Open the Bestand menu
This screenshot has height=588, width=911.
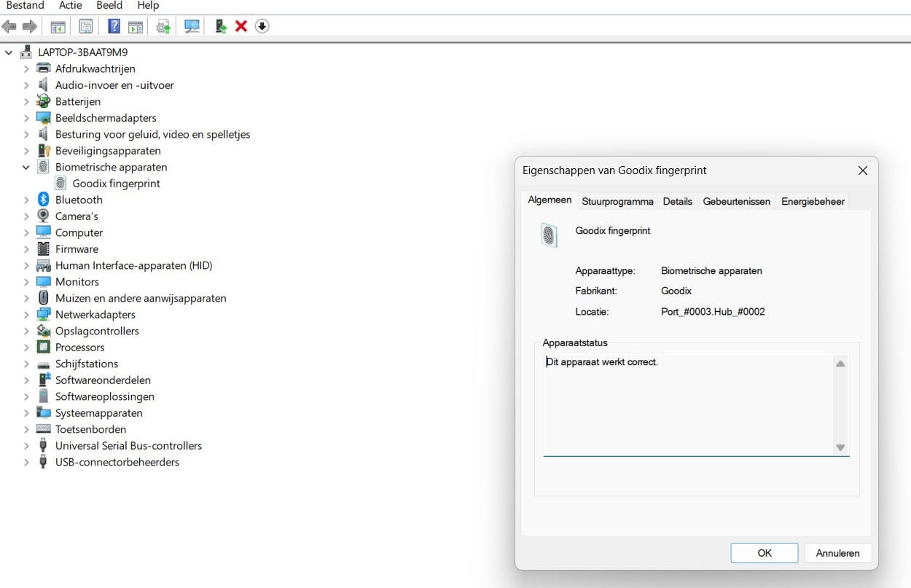click(x=26, y=6)
